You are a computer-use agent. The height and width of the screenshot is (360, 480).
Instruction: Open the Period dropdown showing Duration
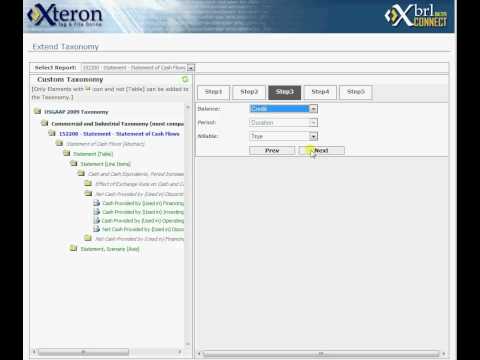click(x=313, y=123)
